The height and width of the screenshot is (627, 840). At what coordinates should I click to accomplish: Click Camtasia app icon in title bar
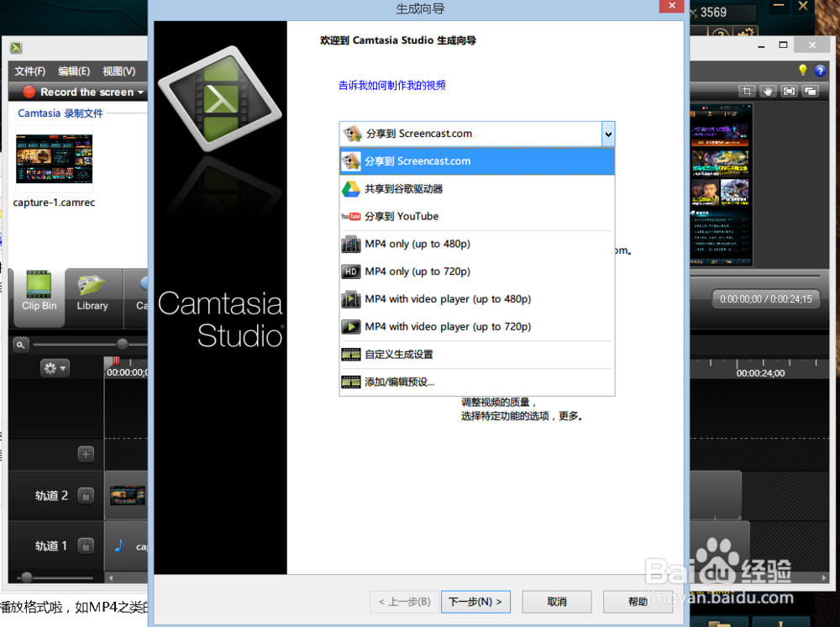[16, 48]
